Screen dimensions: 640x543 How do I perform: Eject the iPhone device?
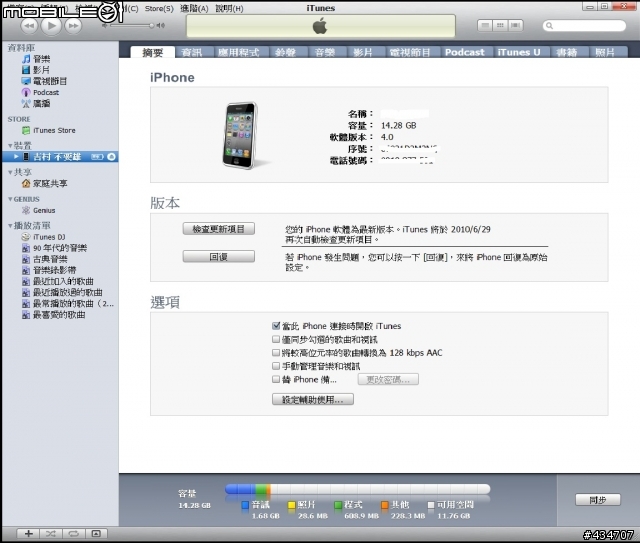click(x=111, y=157)
